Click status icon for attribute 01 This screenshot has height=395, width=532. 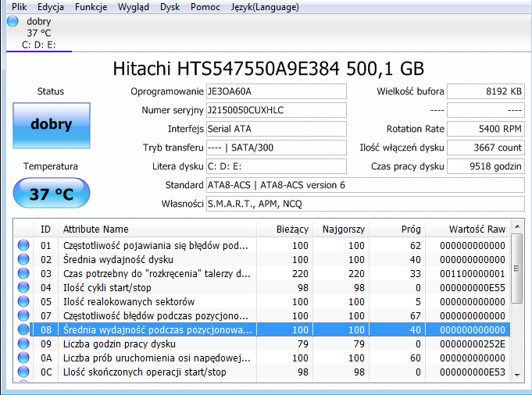pyautogui.click(x=23, y=245)
